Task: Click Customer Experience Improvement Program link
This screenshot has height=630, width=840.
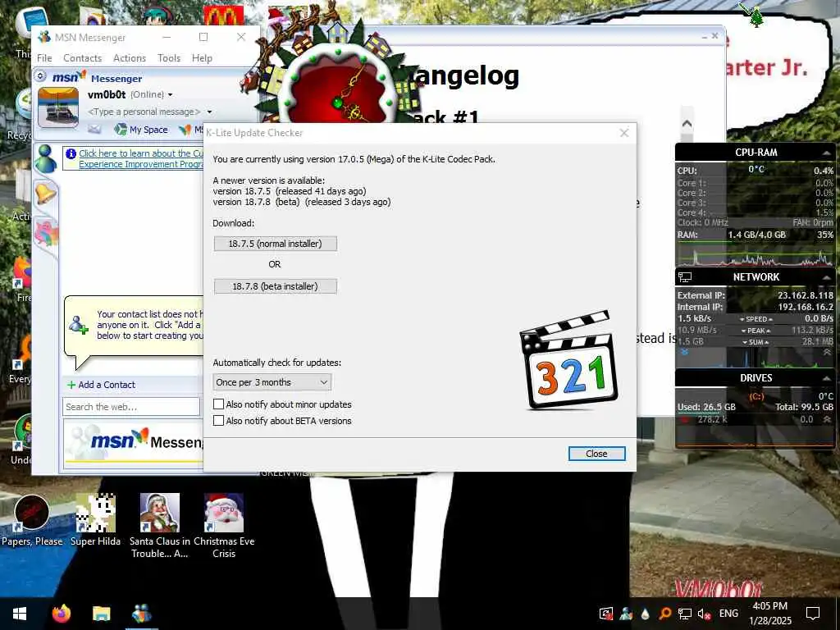Action: (141, 158)
